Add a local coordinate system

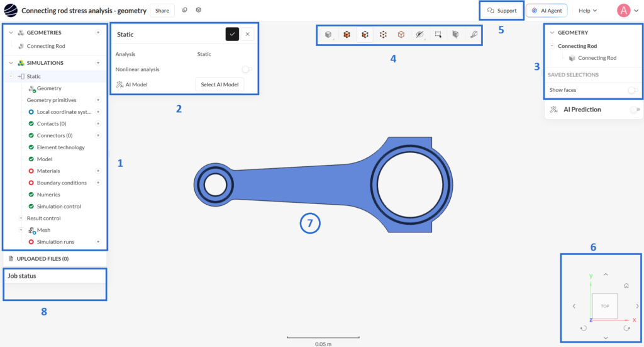pyautogui.click(x=98, y=112)
